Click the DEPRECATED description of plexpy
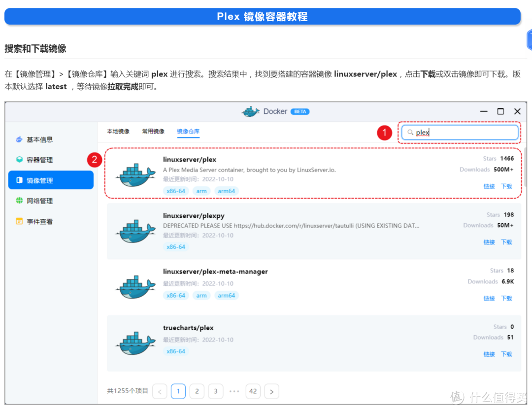The image size is (532, 410). click(x=291, y=226)
